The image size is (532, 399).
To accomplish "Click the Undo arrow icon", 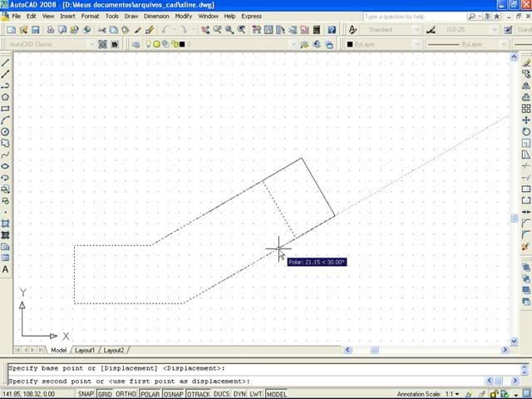I will point(165,30).
